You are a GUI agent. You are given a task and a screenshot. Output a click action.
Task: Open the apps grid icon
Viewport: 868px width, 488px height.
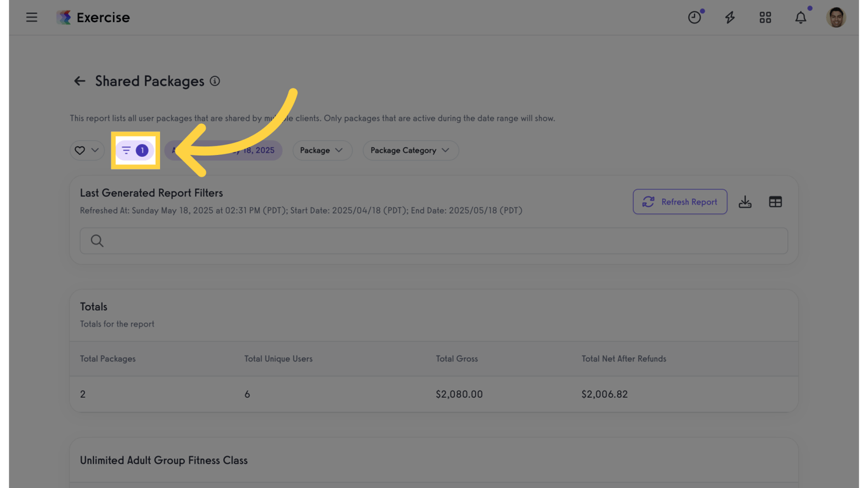[x=765, y=18]
